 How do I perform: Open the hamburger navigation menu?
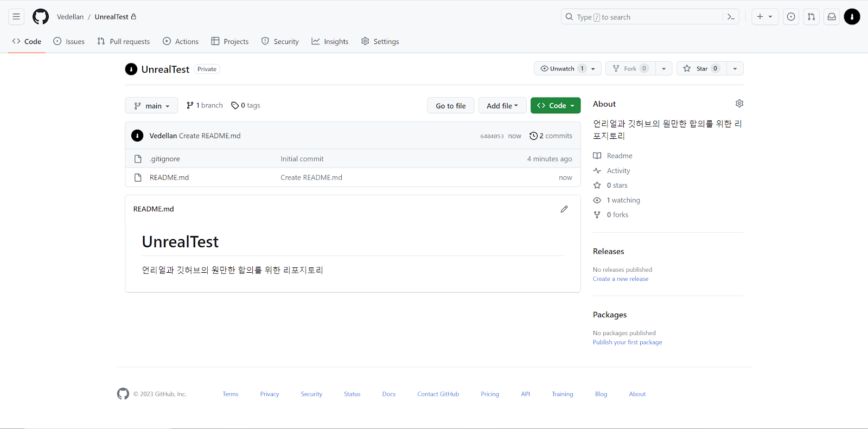(16, 17)
